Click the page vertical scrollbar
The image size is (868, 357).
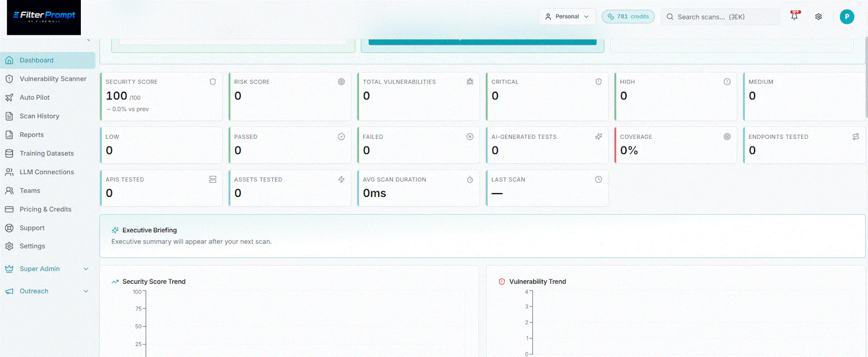coord(866,76)
